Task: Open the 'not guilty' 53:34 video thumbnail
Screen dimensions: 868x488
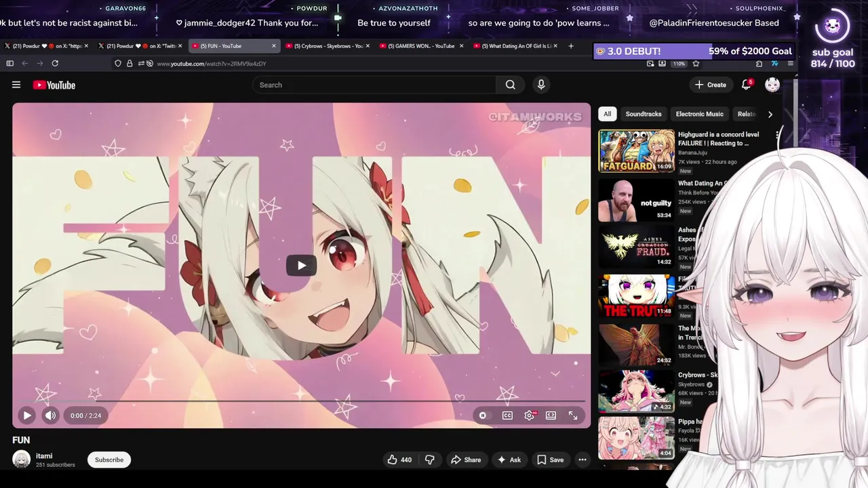Action: tap(636, 199)
